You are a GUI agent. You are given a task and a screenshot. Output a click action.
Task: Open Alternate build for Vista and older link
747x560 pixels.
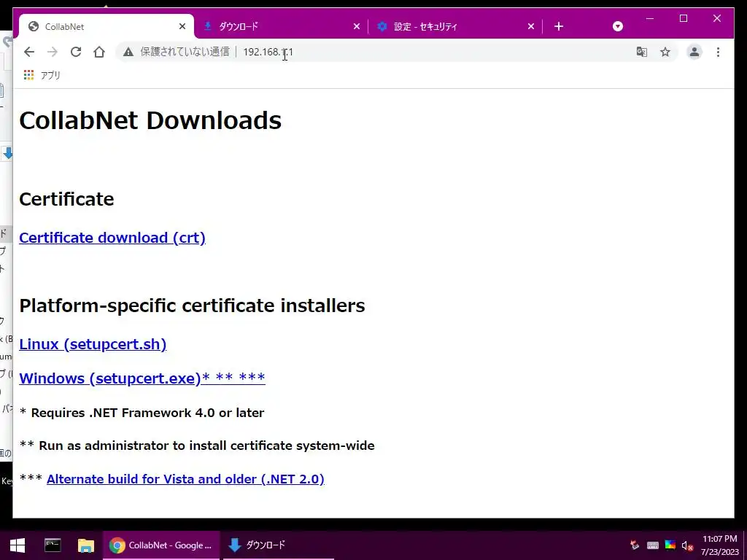point(185,479)
